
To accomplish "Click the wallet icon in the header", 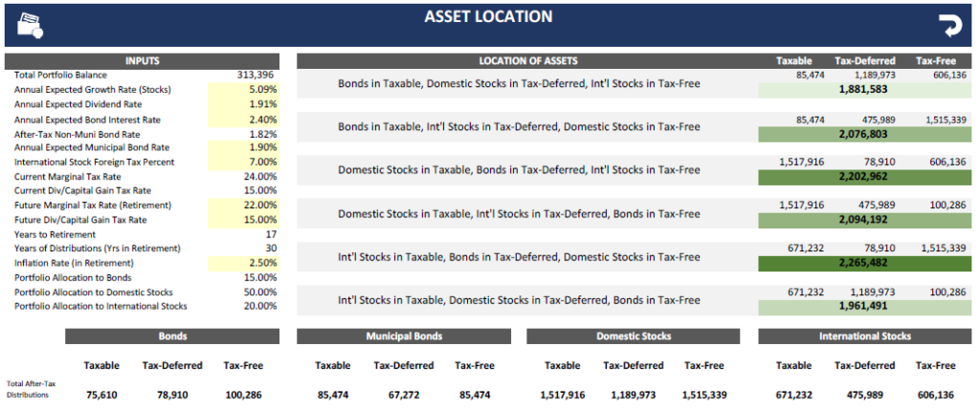I will 31,25.
